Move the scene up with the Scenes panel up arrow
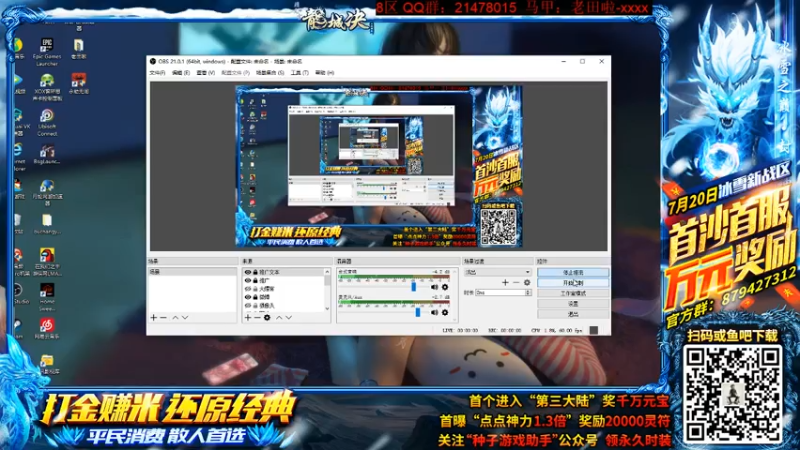Screen dimensions: 800x450 pyautogui.click(x=175, y=317)
